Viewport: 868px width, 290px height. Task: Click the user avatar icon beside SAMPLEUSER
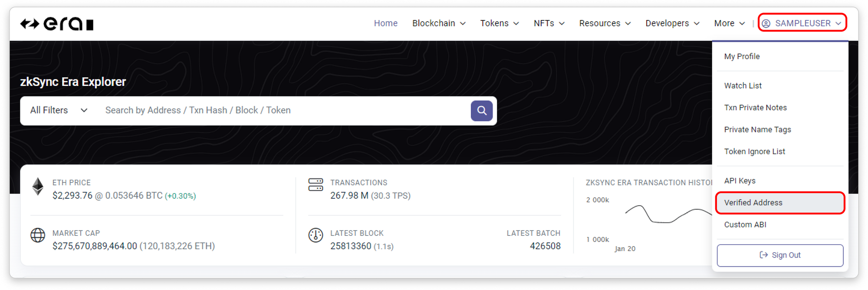tap(766, 23)
